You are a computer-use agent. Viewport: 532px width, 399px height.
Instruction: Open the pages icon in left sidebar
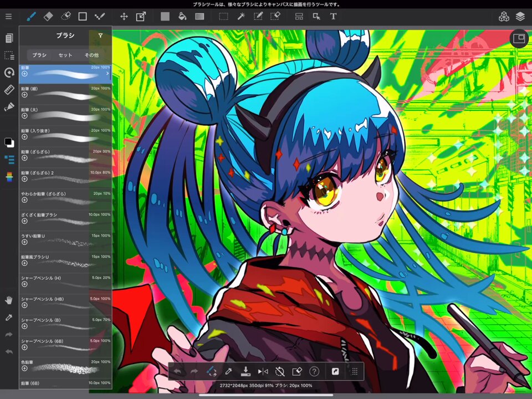[9, 38]
